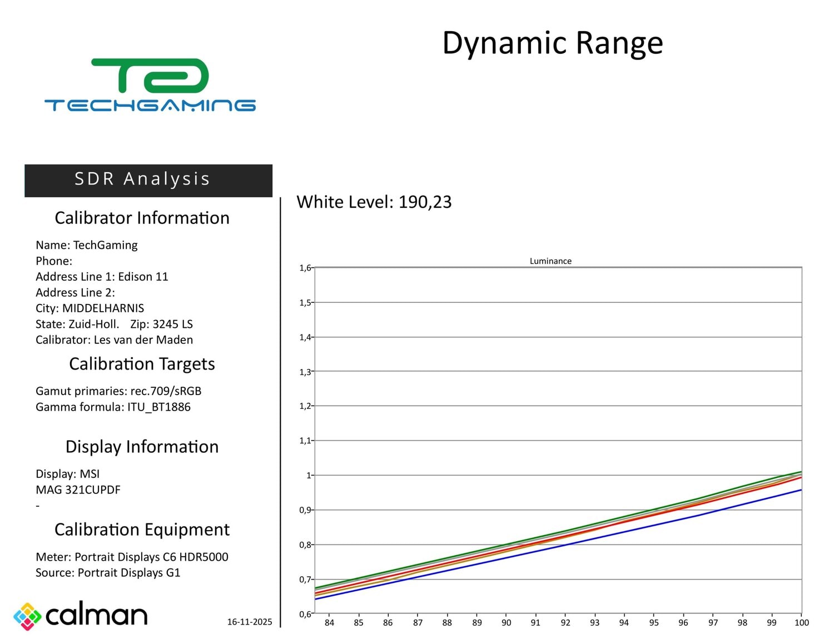Click the MAG 321CUPDF display model text
Image resolution: width=834 pixels, height=644 pixels.
click(78, 490)
